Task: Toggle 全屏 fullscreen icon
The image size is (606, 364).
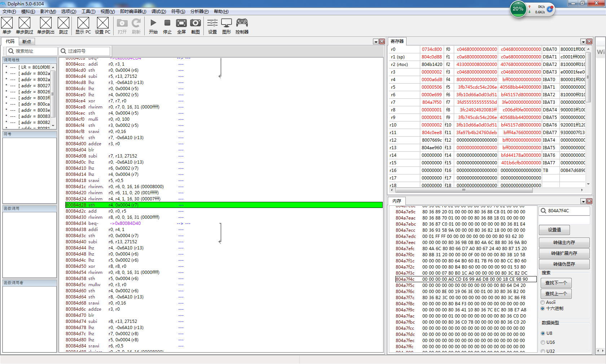Action: (181, 23)
